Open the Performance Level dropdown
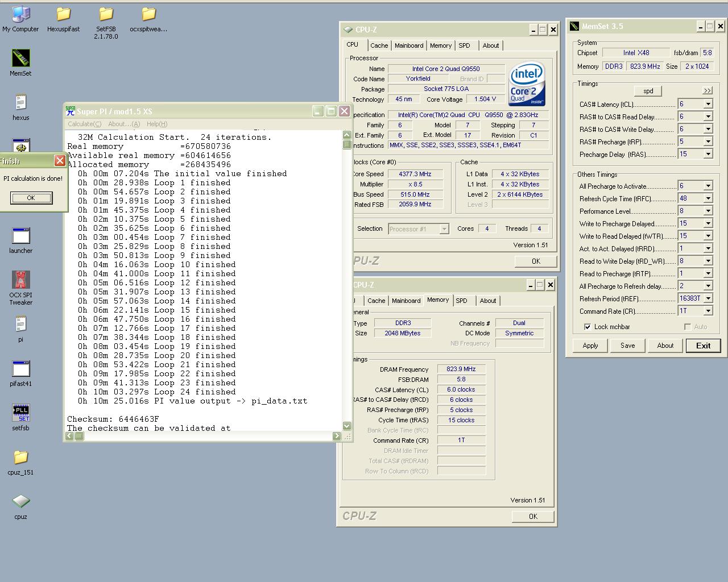The image size is (728, 582). click(708, 211)
